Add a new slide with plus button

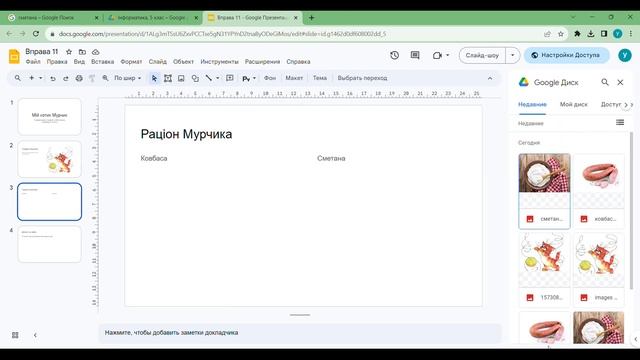(31, 78)
